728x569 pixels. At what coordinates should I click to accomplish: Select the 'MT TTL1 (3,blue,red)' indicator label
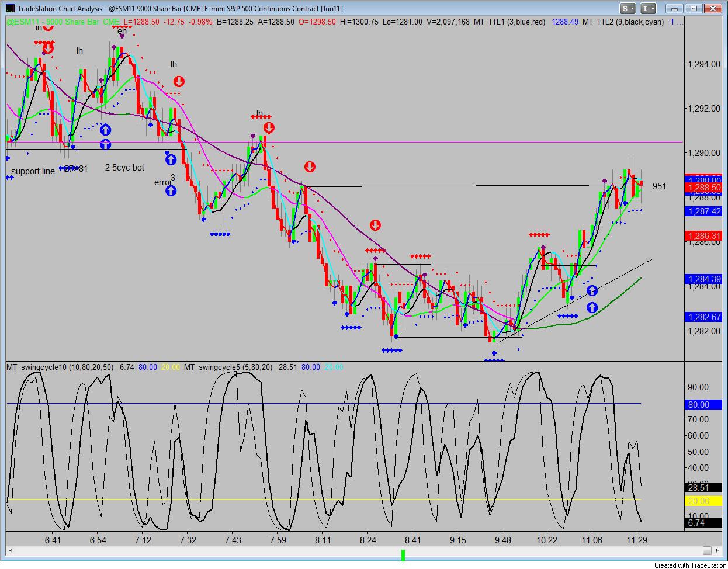click(x=509, y=22)
